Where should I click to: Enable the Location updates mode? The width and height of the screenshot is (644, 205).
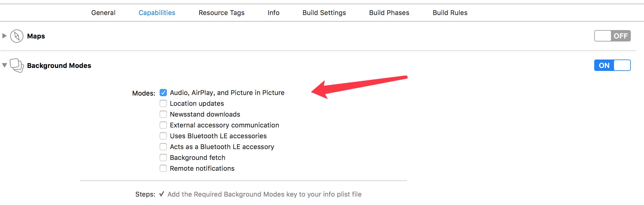[x=163, y=103]
